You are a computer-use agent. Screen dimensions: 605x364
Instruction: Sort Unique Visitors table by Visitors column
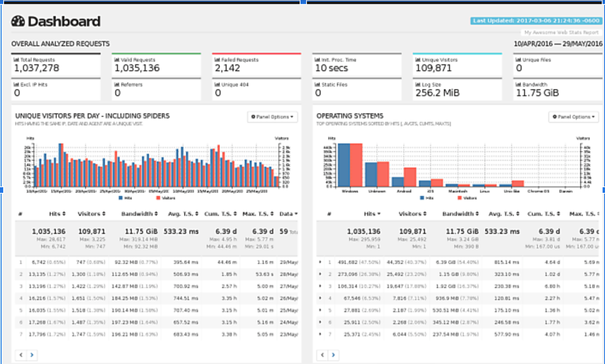point(92,214)
